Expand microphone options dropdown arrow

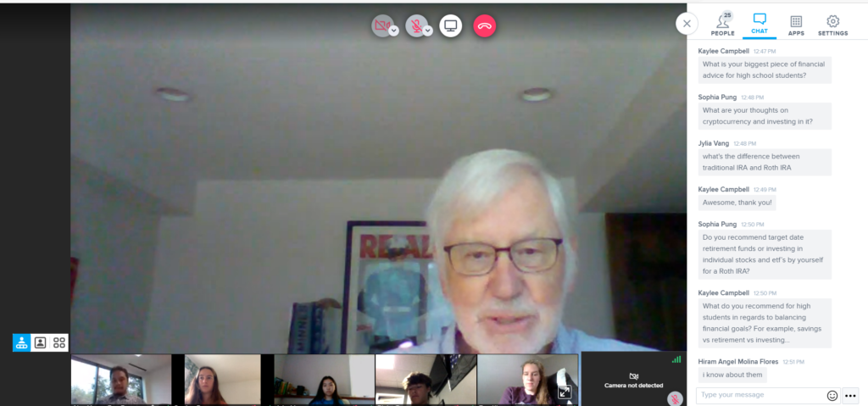coord(428,31)
